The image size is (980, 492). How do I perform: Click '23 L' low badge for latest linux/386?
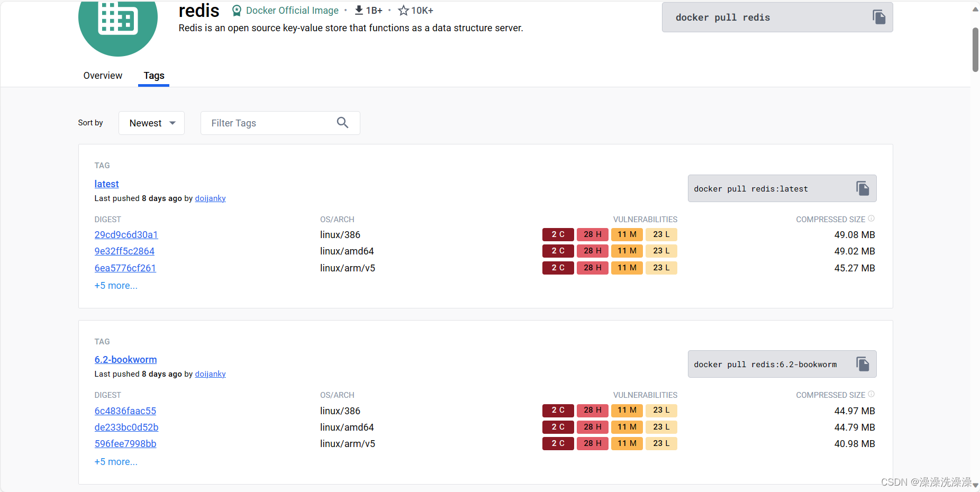661,234
